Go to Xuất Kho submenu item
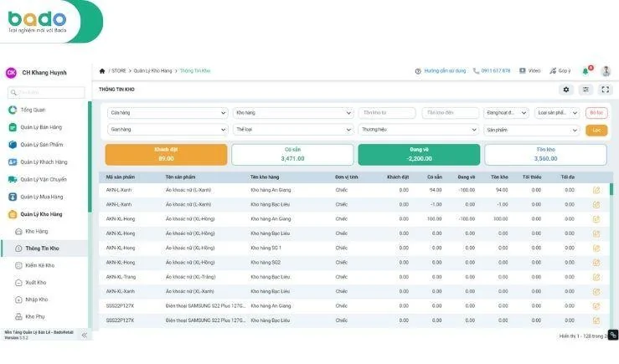The width and height of the screenshot is (619, 364). click(35, 283)
